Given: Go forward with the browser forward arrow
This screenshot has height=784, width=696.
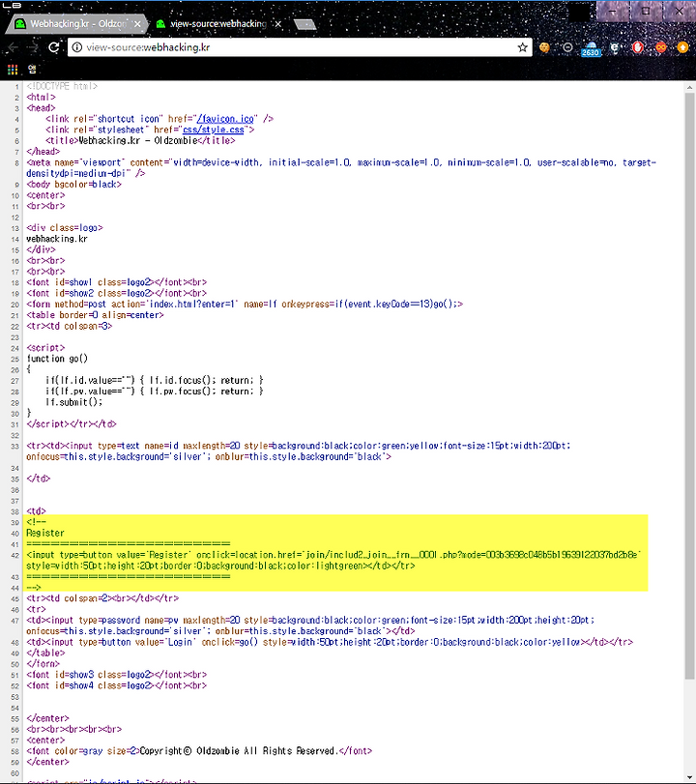Looking at the screenshot, I should pyautogui.click(x=33, y=47).
